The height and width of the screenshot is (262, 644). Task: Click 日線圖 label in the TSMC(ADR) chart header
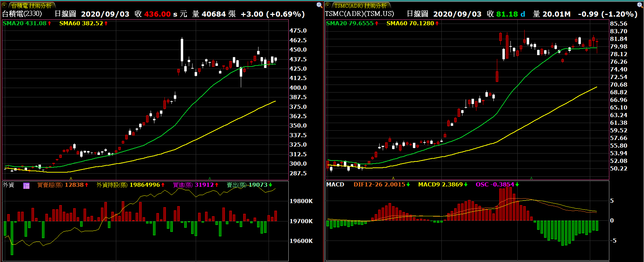coord(417,14)
